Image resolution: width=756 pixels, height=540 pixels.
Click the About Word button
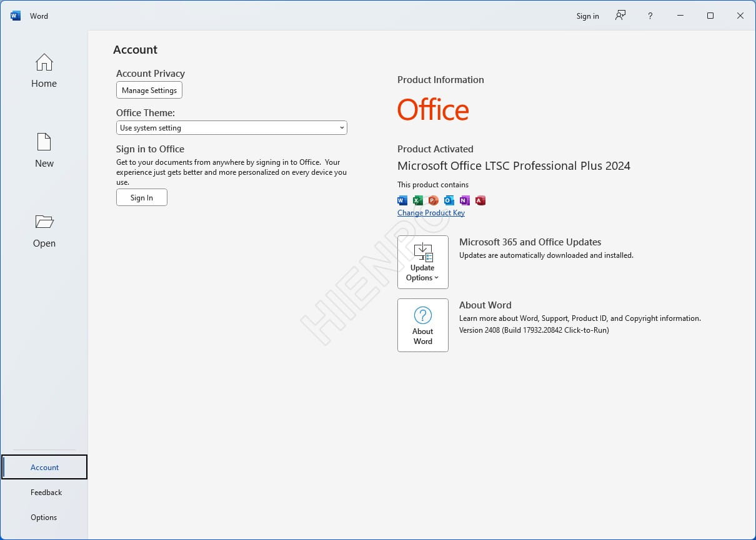[423, 325]
